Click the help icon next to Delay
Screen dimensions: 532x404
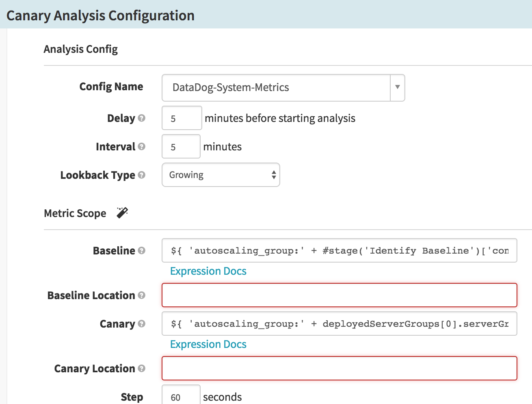coord(141,118)
